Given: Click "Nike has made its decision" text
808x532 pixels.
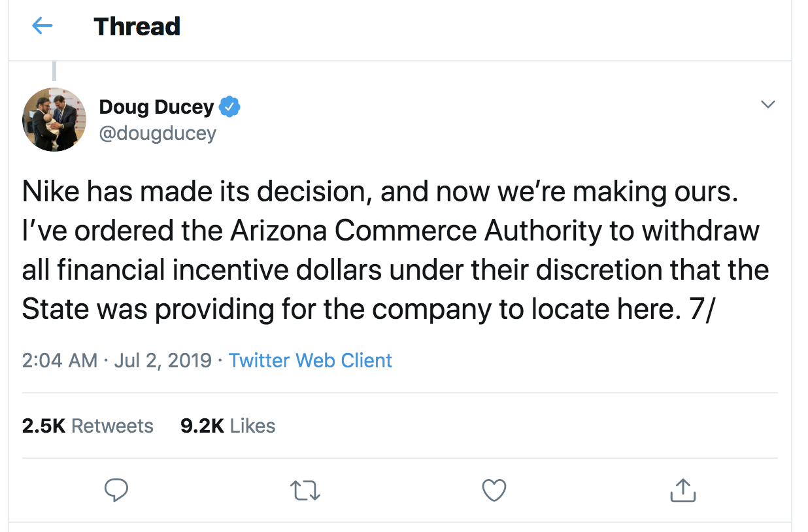Looking at the screenshot, I should click(196, 191).
